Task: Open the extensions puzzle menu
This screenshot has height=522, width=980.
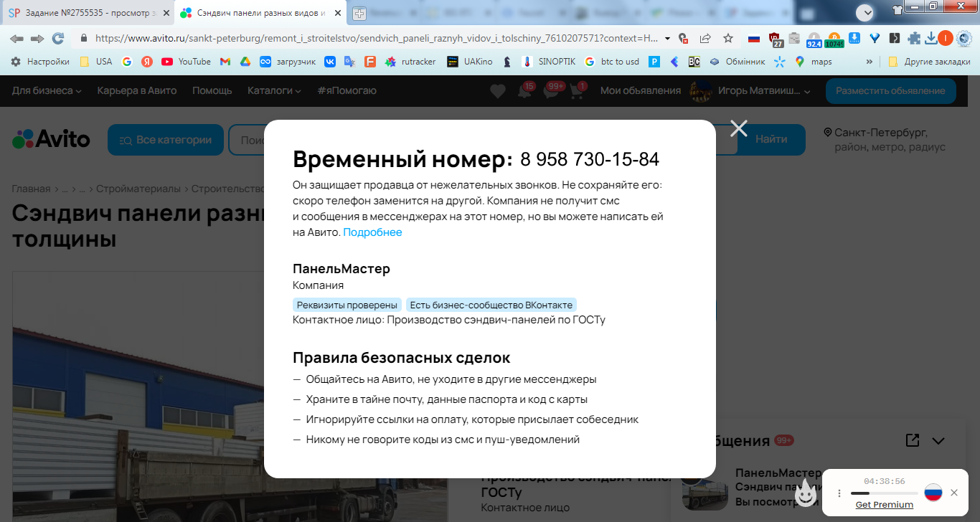Action: tap(914, 38)
